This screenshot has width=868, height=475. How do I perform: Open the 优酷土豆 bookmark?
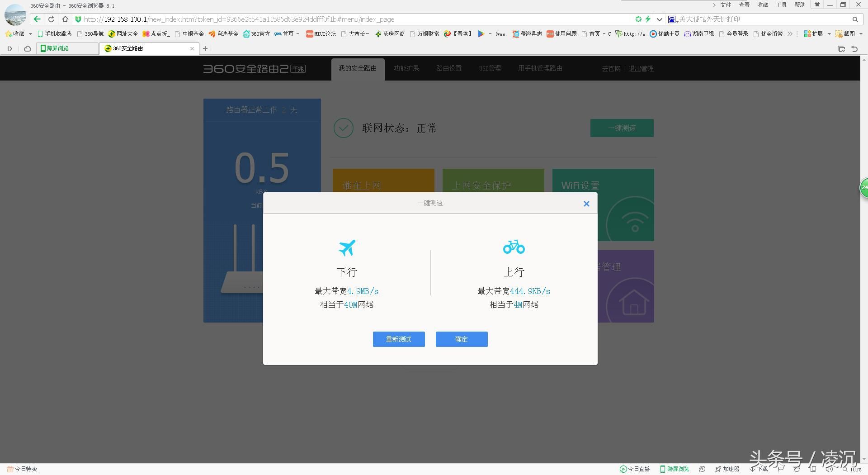[665, 34]
